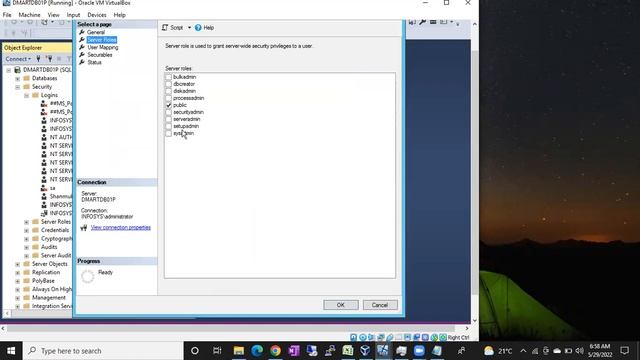Screen dimensions: 640x360
Task: Collapse the DMARTDB01P server node
Action: (9, 70)
